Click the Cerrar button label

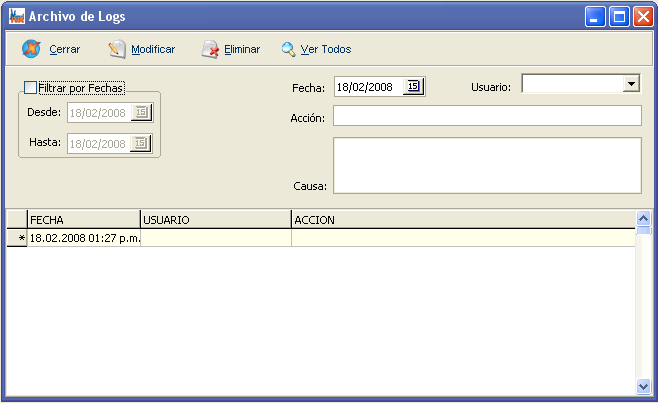[65, 49]
